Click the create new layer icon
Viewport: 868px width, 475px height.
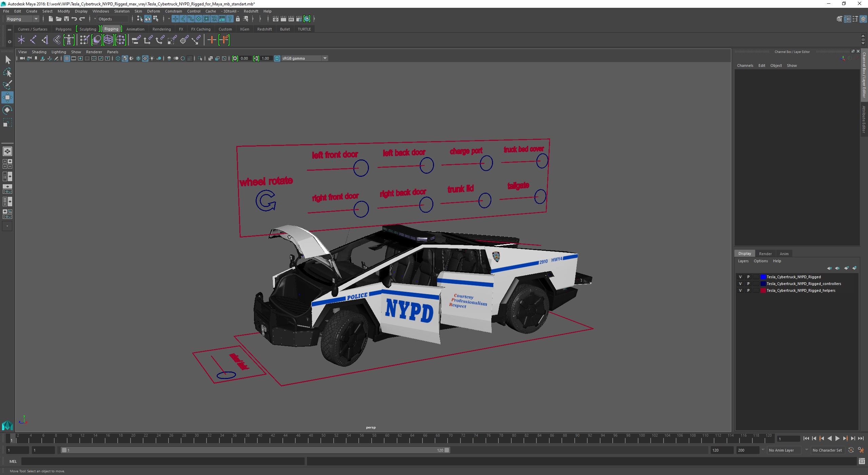coord(847,268)
